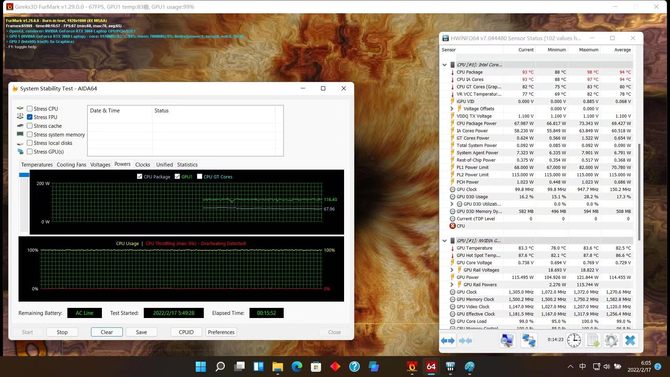Viewport: 670px width, 377px height.
Task: Open the taskbar clock showing 6:05
Action: coord(639,366)
